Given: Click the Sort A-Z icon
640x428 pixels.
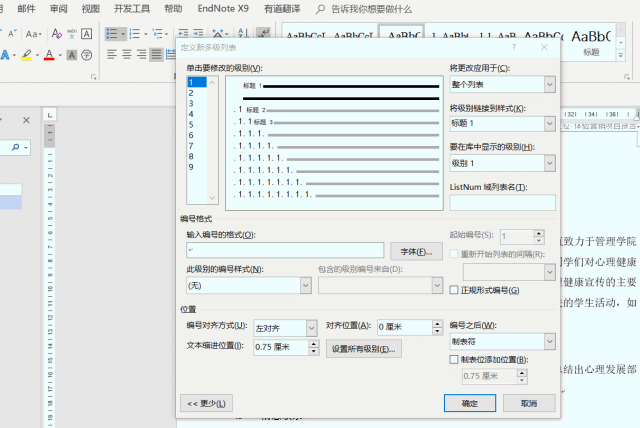Looking at the screenshot, I should tap(243, 33).
